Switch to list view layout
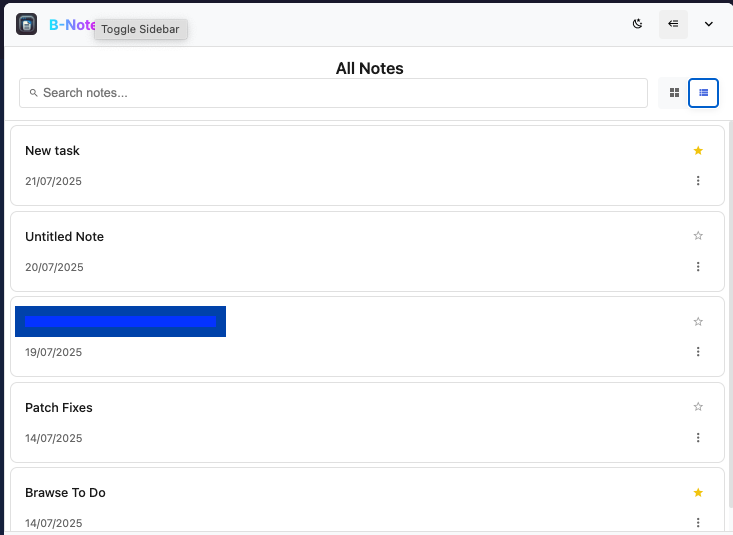This screenshot has width=733, height=535. click(704, 93)
